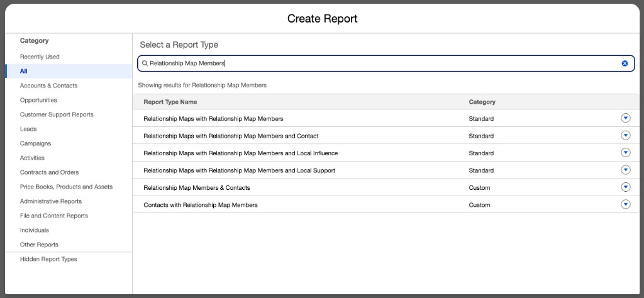Select Relationship Maps with Relationship Map Members and Contact

[x=231, y=136]
